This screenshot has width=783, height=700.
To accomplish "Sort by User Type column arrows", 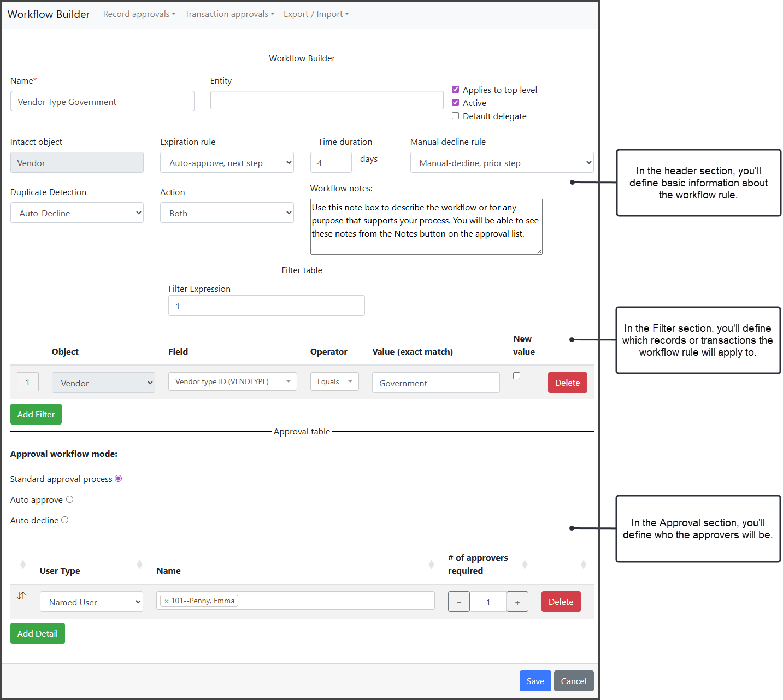I will coord(139,564).
